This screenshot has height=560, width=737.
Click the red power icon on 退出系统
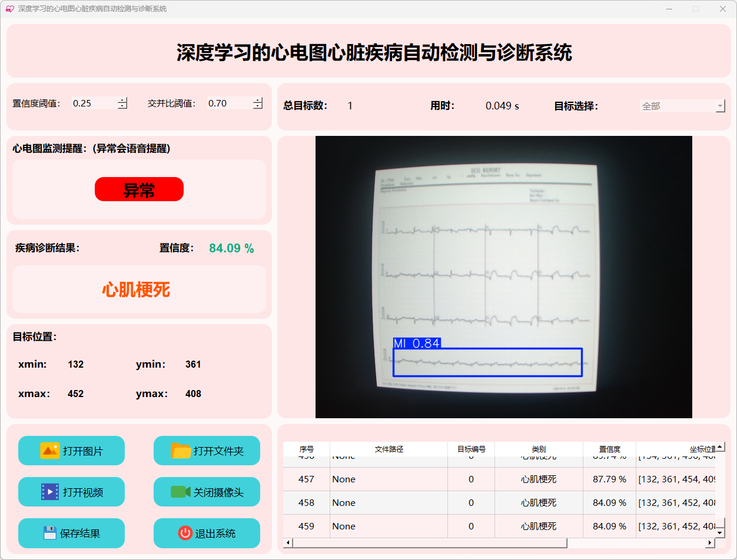tap(185, 533)
